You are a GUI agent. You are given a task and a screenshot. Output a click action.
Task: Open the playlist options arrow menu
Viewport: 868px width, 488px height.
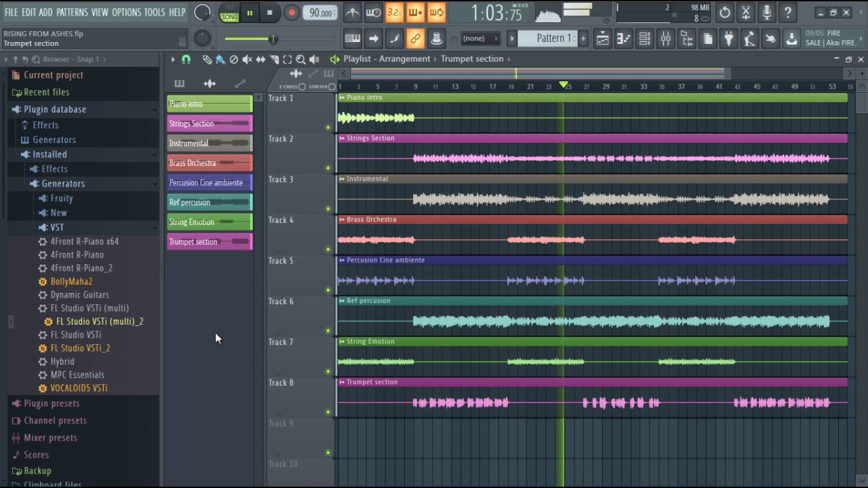click(173, 60)
